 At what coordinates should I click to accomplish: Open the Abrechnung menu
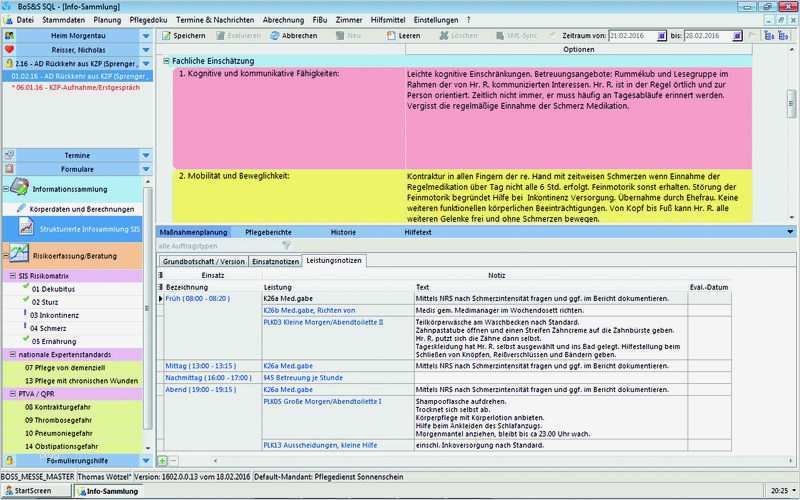pos(283,20)
